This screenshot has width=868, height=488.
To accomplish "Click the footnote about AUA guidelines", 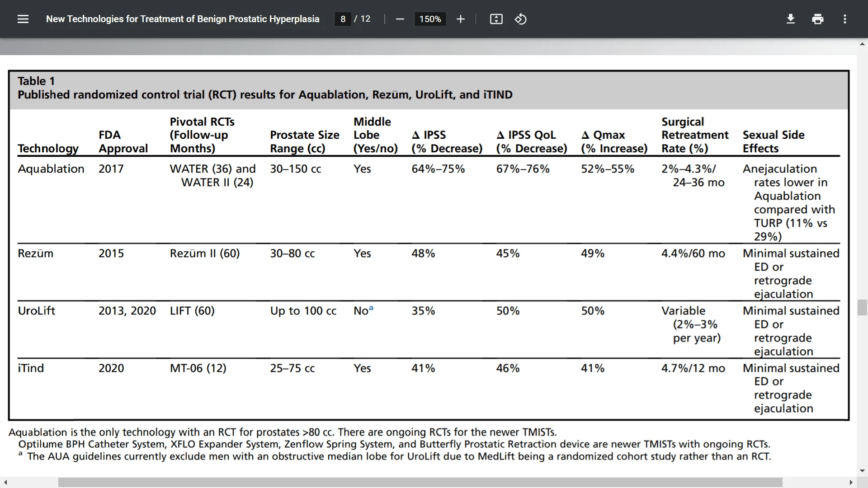I will pos(394,456).
